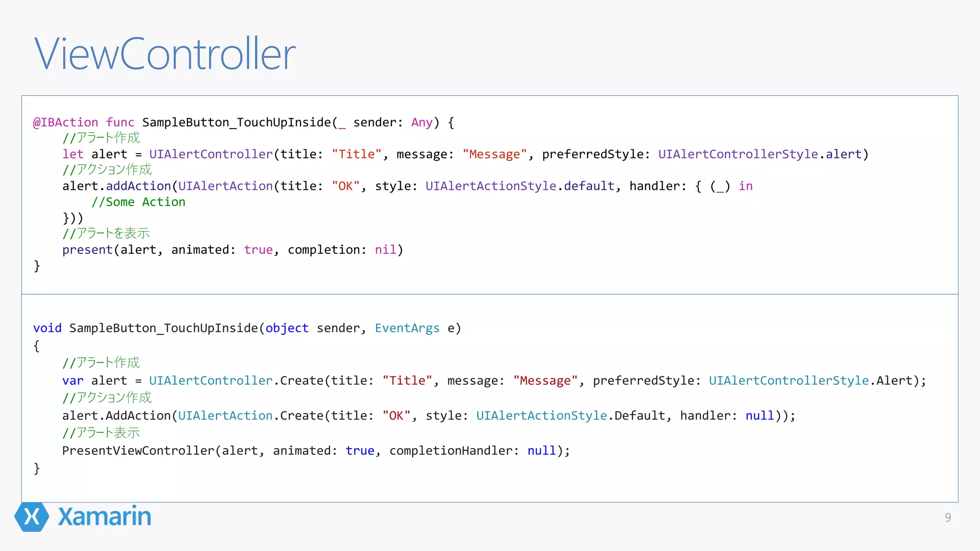Click the nil keyword after completion

click(385, 250)
